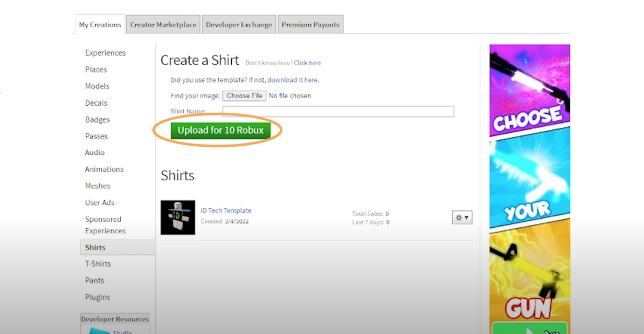Expand the dropdown arrow beside the gear icon
Screen dimensions: 644x334
pyautogui.click(x=466, y=217)
